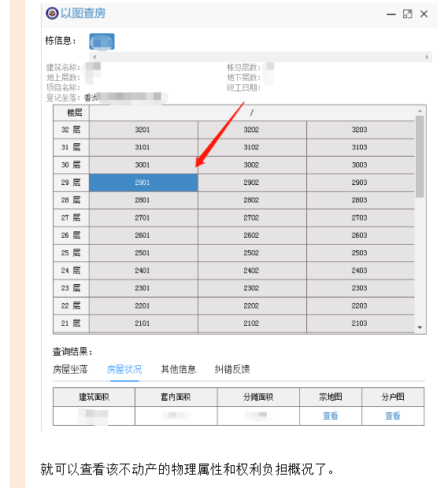
Task: Maximize the 以图查房 window
Action: [407, 14]
